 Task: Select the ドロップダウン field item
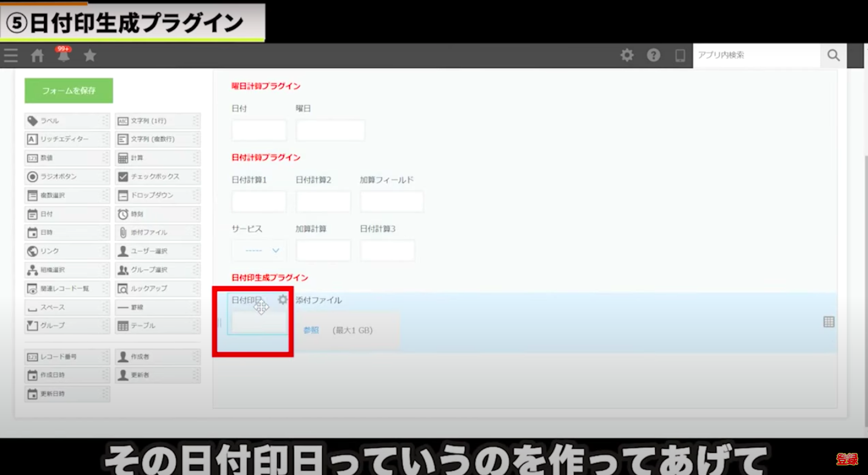[x=157, y=195]
